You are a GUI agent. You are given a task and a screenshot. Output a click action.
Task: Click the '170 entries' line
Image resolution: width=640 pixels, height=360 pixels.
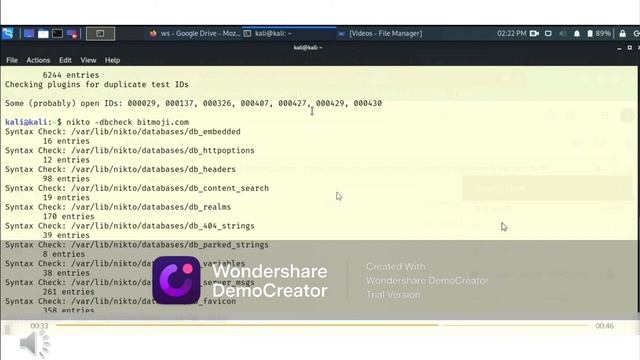click(68, 216)
